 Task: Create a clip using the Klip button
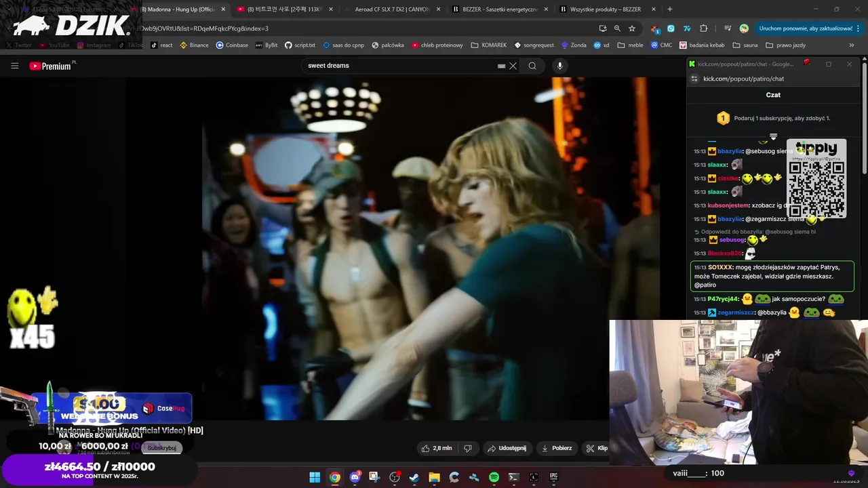coord(597,448)
